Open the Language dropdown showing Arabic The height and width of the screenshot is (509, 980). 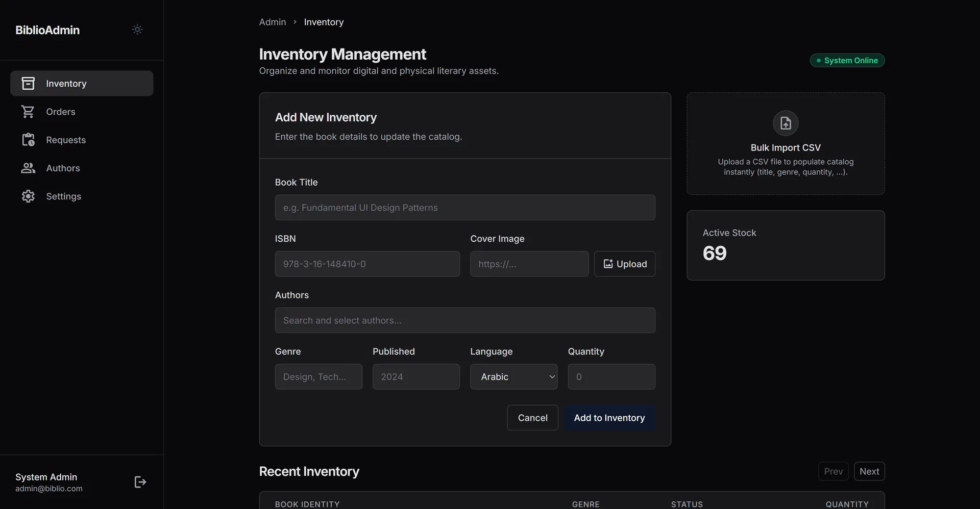[513, 376]
